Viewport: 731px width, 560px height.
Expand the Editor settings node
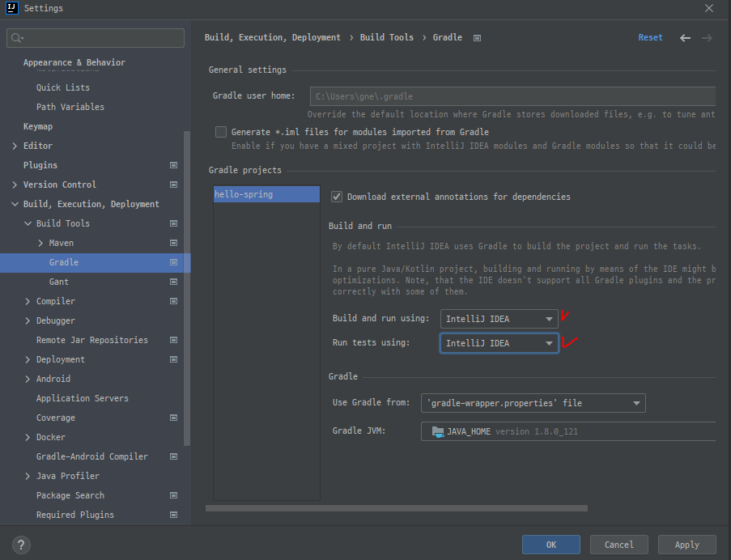15,146
